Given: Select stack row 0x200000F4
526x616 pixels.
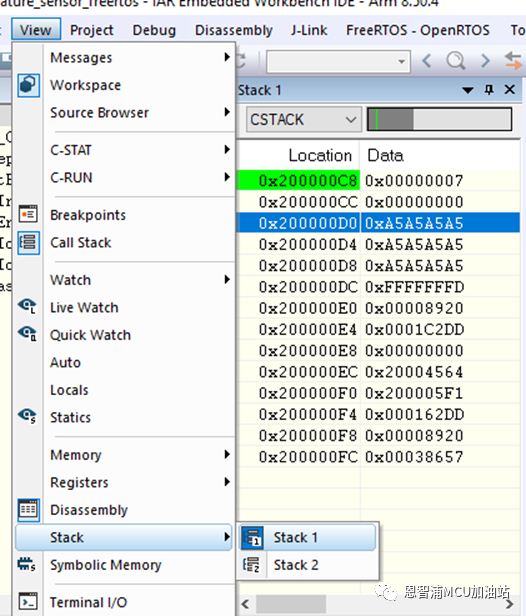Looking at the screenshot, I should point(379,414).
